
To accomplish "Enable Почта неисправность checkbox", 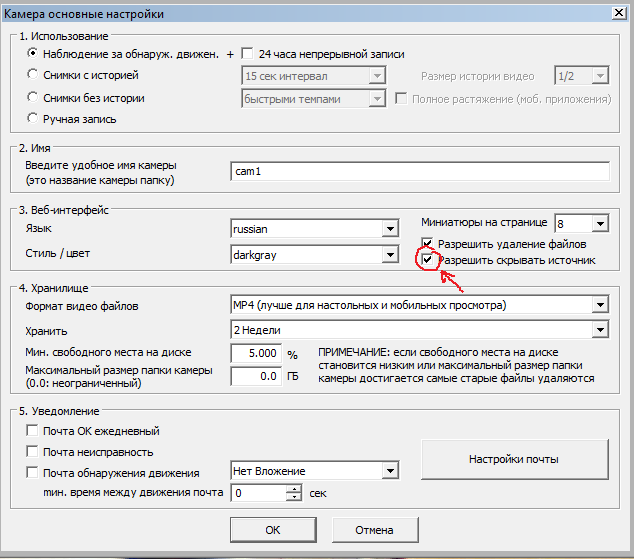I will tap(32, 451).
